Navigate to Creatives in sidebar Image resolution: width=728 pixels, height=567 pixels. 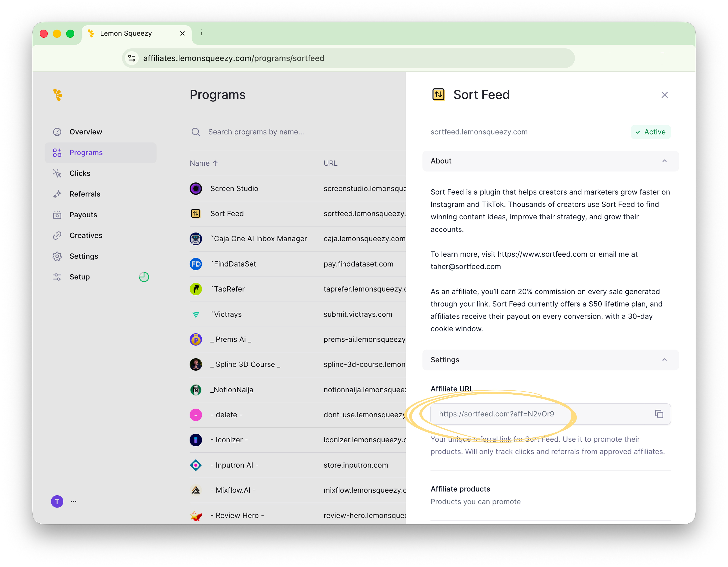click(86, 235)
